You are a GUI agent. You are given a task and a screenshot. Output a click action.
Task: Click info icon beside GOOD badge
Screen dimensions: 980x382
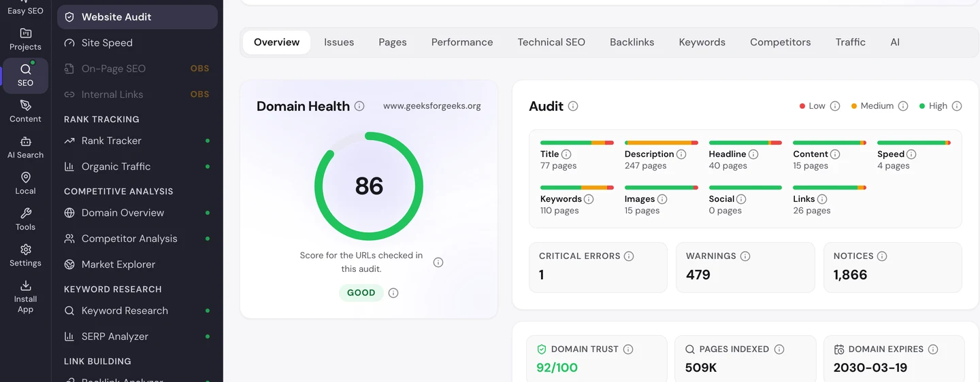(x=393, y=293)
